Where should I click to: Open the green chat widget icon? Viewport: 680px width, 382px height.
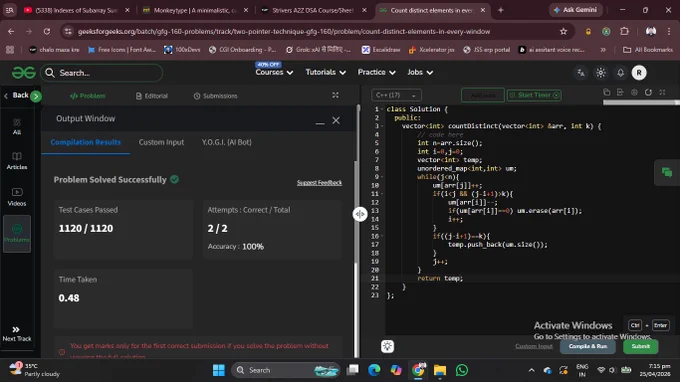(667, 173)
